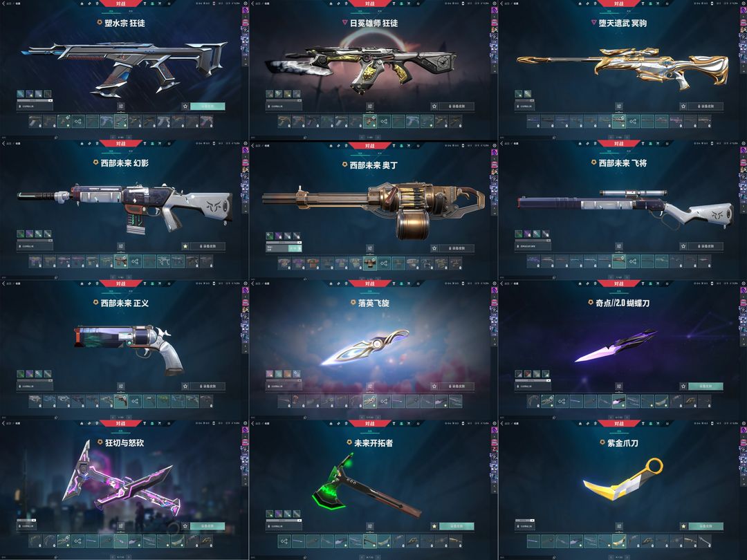Toggle favorite star for 紫金爪刀

tap(683, 526)
